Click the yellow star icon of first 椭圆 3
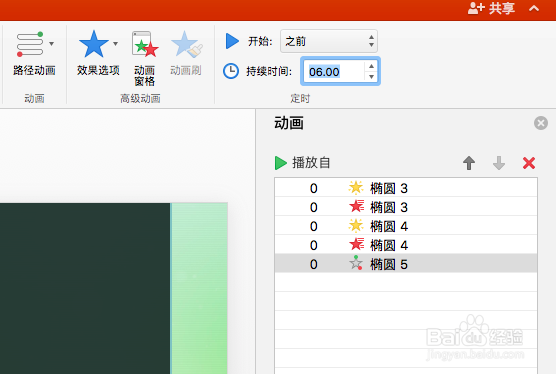This screenshot has height=374, width=556. coord(356,188)
